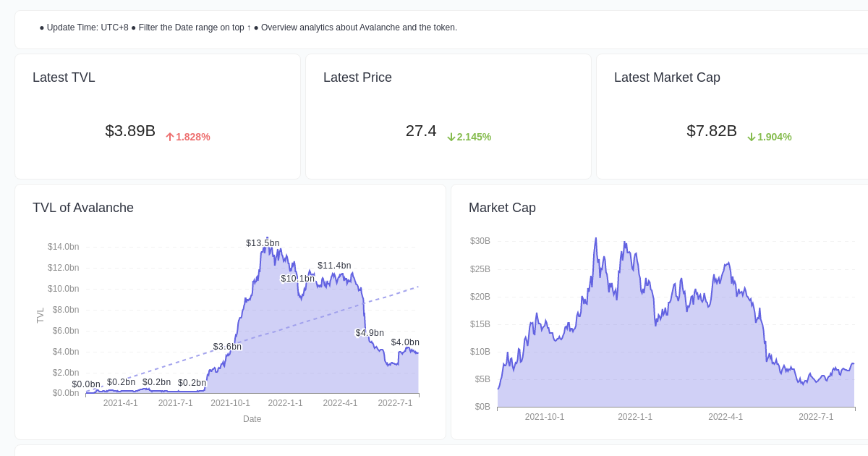
Task: Select the green 2.145% indicator under Latest Price
Action: click(x=469, y=137)
